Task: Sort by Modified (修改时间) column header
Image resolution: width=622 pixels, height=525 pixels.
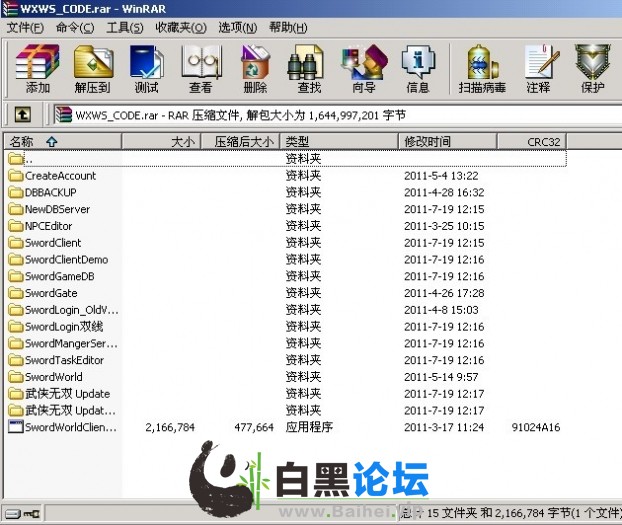Action: (x=447, y=142)
